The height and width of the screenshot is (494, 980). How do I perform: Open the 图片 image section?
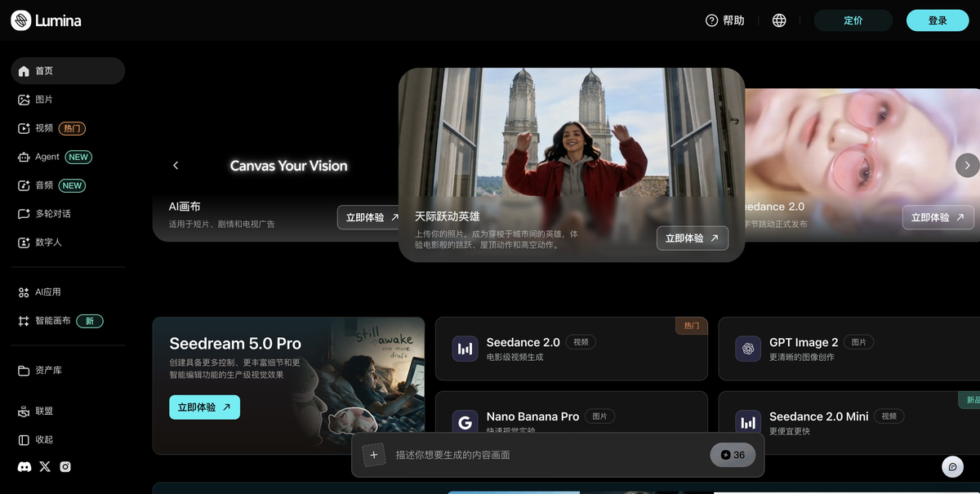pos(68,100)
